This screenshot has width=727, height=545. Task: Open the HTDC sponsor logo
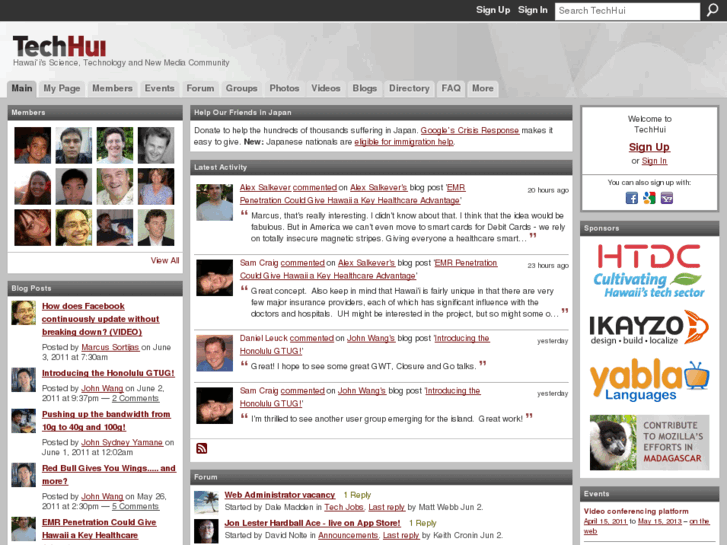click(649, 271)
